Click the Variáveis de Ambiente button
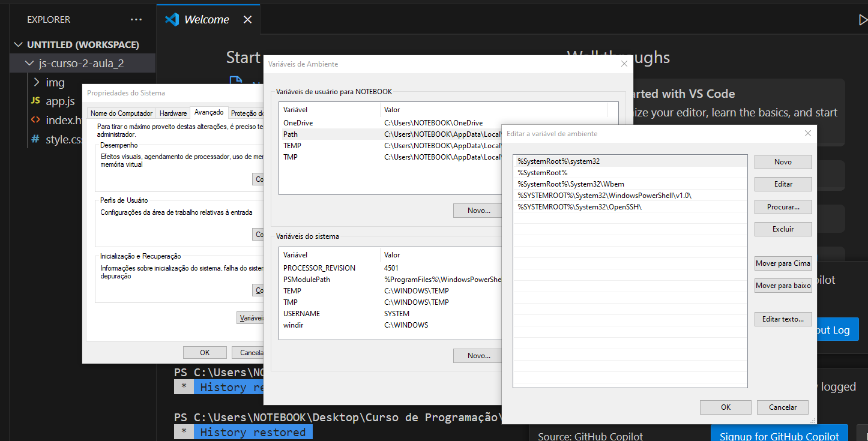This screenshot has height=441, width=868. point(251,318)
